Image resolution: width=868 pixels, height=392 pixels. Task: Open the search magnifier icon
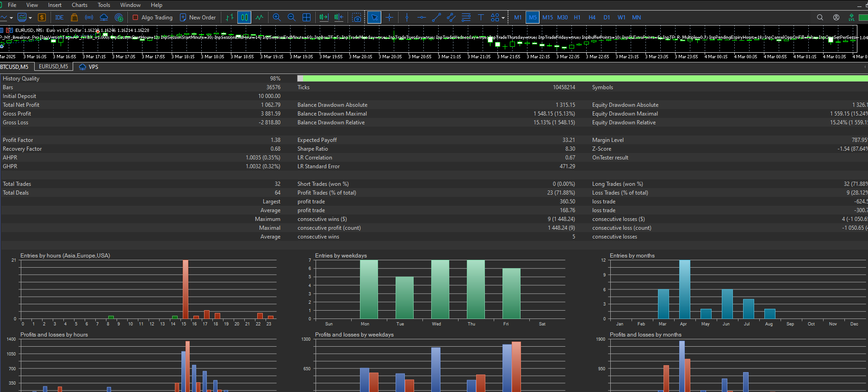coord(820,18)
